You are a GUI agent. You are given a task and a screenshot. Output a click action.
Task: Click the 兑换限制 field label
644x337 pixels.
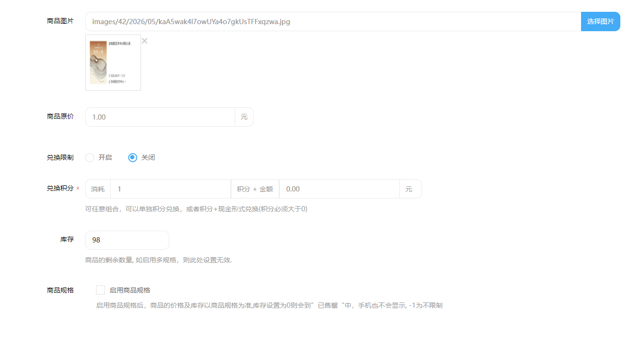[x=60, y=158]
